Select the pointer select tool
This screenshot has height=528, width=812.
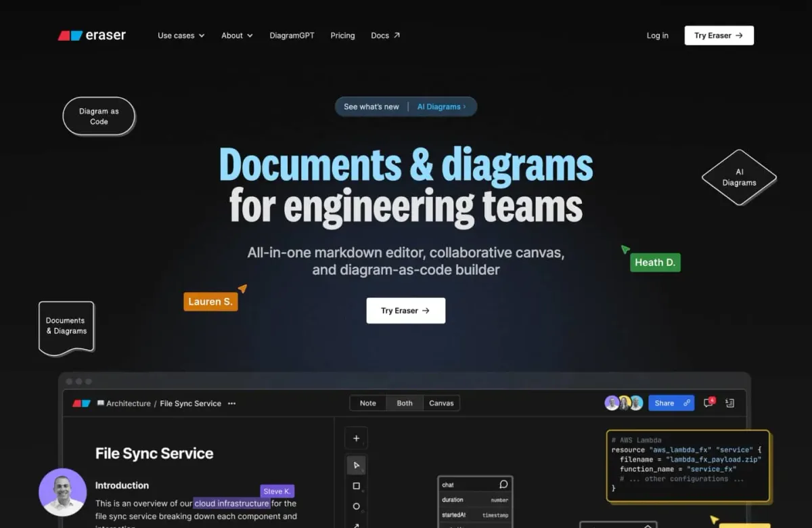pyautogui.click(x=357, y=465)
